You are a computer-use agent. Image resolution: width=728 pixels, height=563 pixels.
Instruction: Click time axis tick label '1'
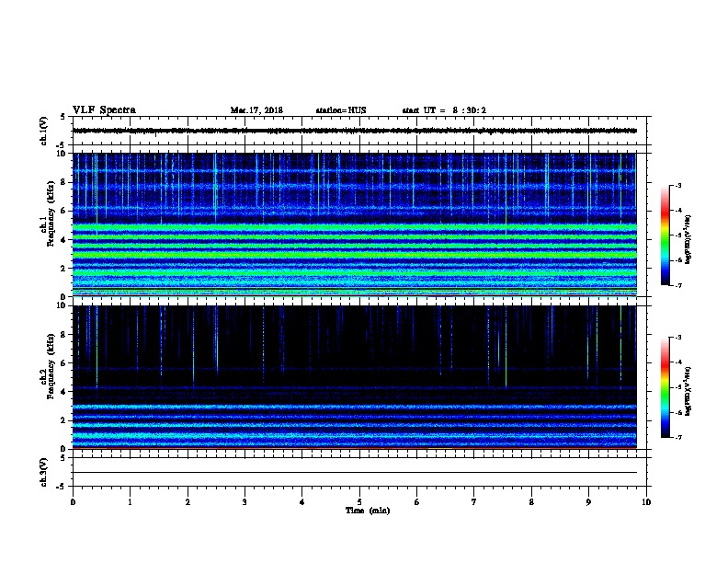(130, 502)
